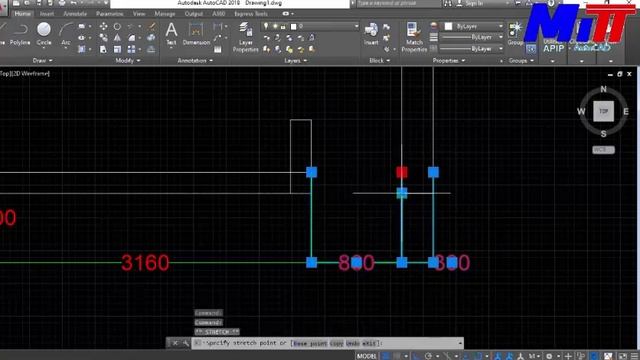Viewport: 640px width, 360px height.
Task: Activate the Stretch tool in Modify
Action: click(x=103, y=49)
